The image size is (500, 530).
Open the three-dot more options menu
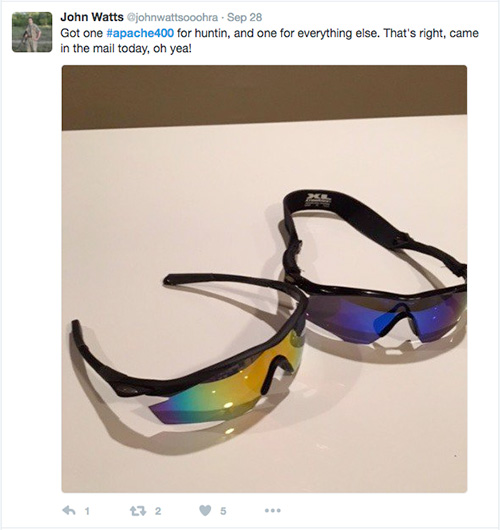273,510
